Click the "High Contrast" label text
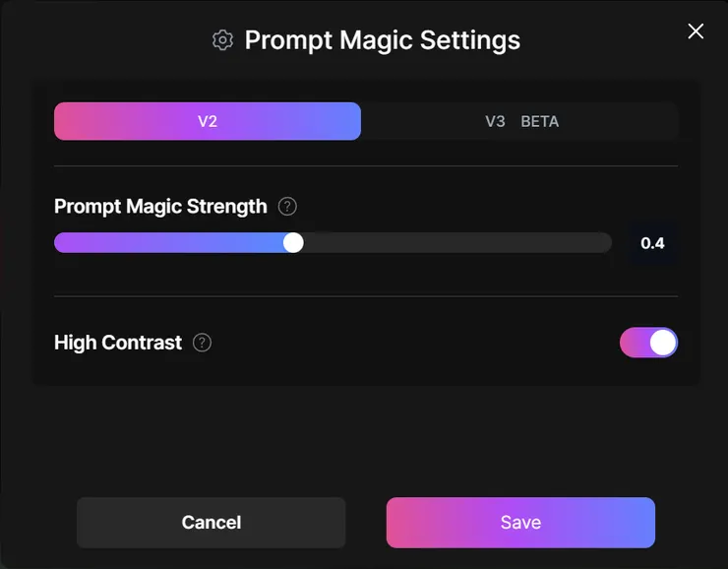The height and width of the screenshot is (569, 728). tap(118, 343)
